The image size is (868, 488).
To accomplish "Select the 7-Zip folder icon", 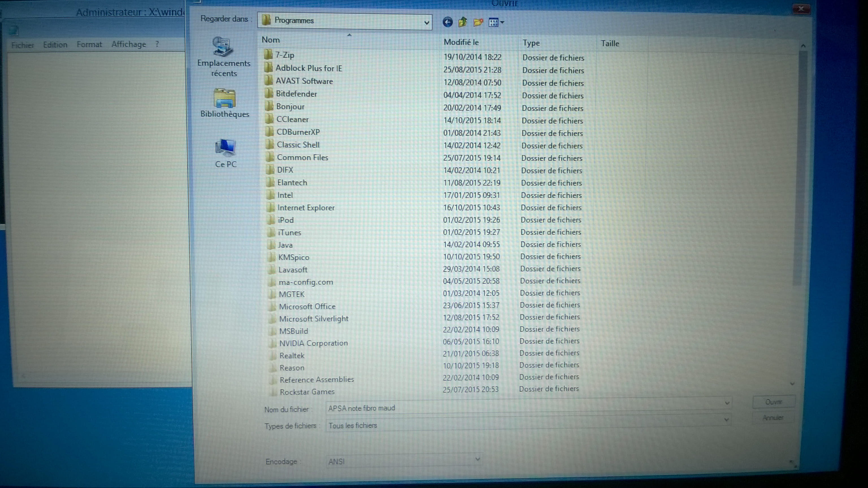I will point(268,55).
